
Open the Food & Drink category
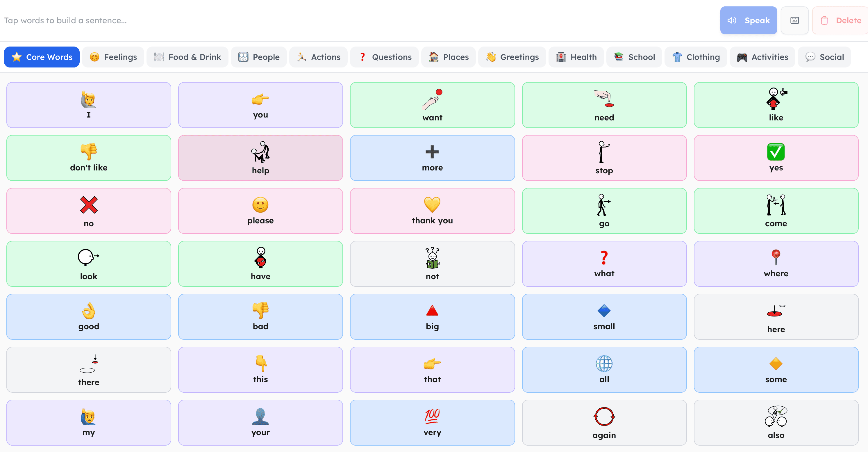[x=187, y=57]
